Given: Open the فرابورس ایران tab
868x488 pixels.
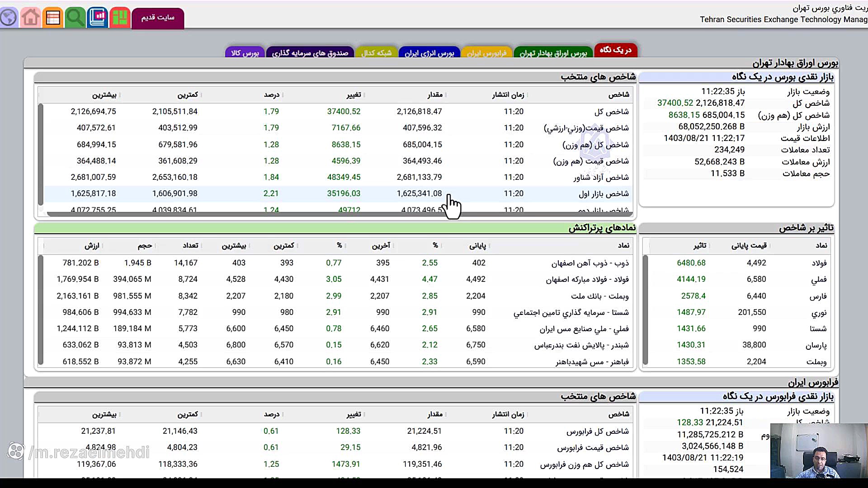Looking at the screenshot, I should 486,53.
